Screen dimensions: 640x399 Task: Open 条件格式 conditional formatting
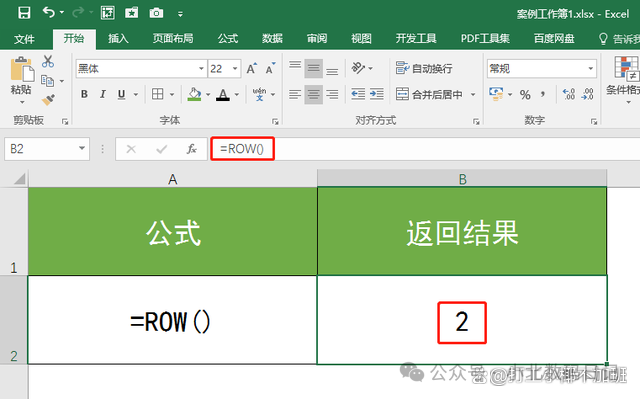click(x=623, y=79)
